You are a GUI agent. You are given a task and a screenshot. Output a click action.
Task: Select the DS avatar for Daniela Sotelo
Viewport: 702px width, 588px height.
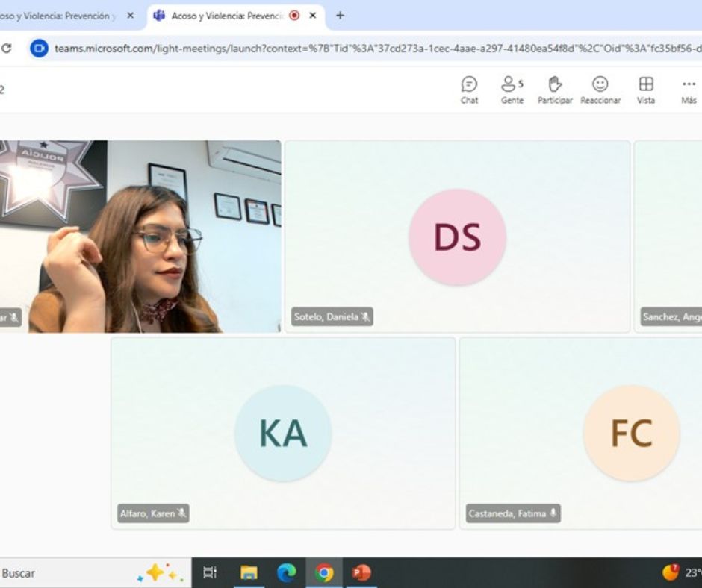click(457, 237)
